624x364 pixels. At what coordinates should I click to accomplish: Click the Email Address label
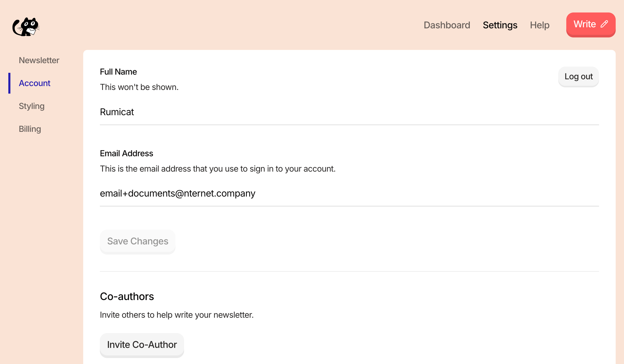(126, 153)
